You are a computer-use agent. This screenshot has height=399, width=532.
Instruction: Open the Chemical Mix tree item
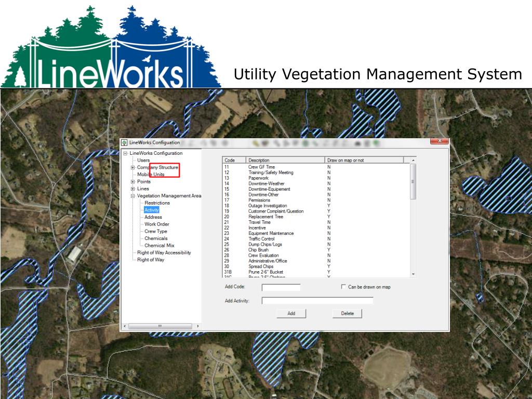click(159, 246)
